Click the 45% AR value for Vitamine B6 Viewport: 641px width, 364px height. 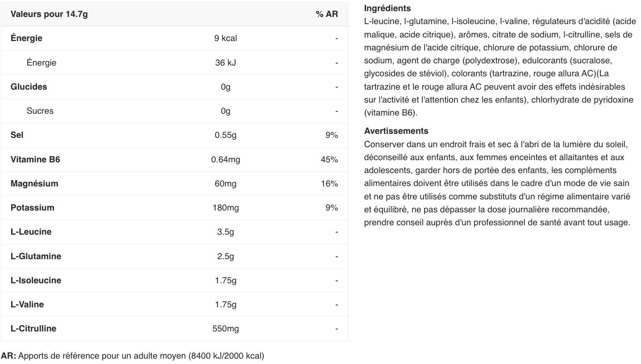(329, 160)
